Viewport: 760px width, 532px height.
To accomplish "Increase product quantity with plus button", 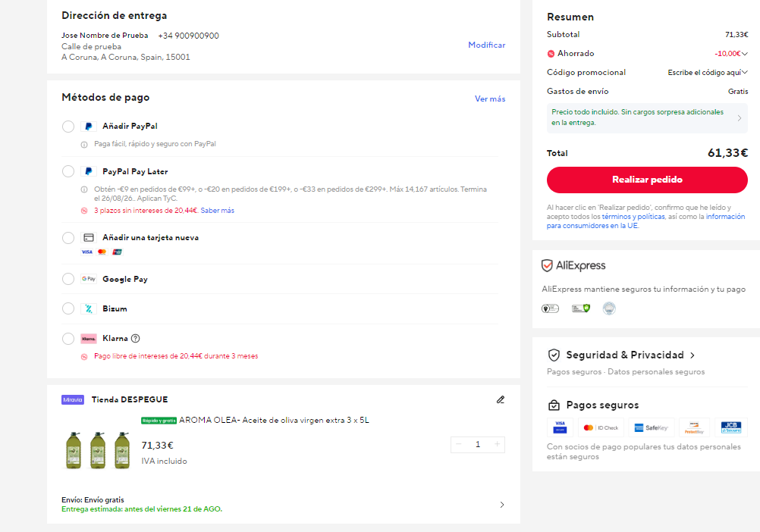I will [x=497, y=444].
